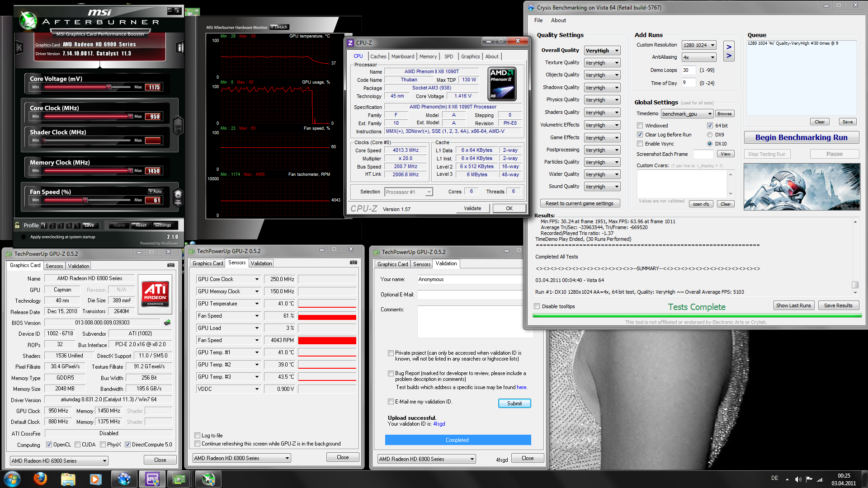Viewport: 868px width, 488px height.
Task: Toggle fan speed Auto in Afterburner
Action: coord(155,192)
